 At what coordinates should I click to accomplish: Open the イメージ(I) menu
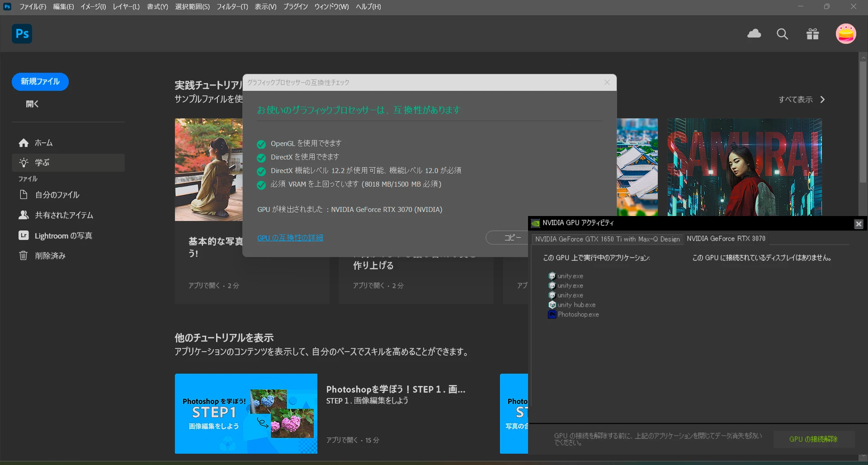point(93,7)
